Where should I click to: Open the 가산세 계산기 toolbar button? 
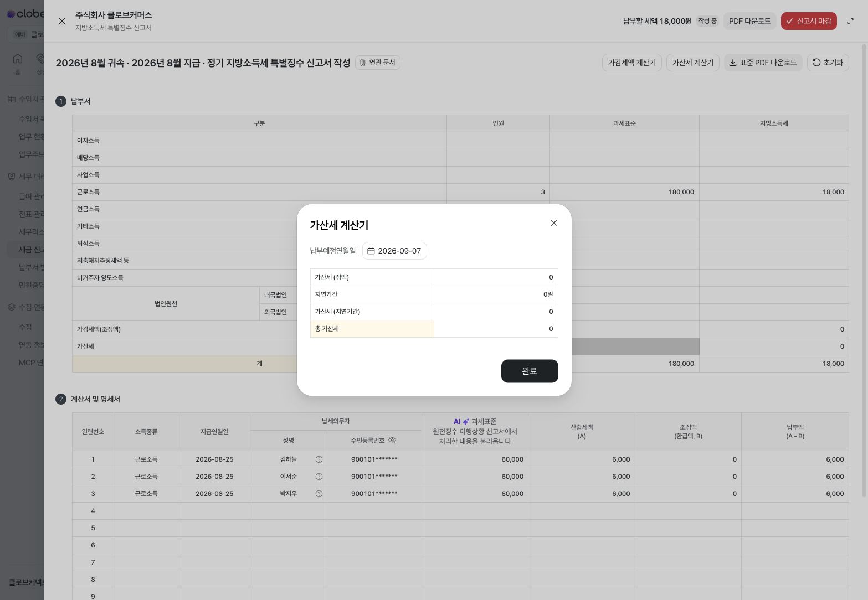click(x=693, y=63)
